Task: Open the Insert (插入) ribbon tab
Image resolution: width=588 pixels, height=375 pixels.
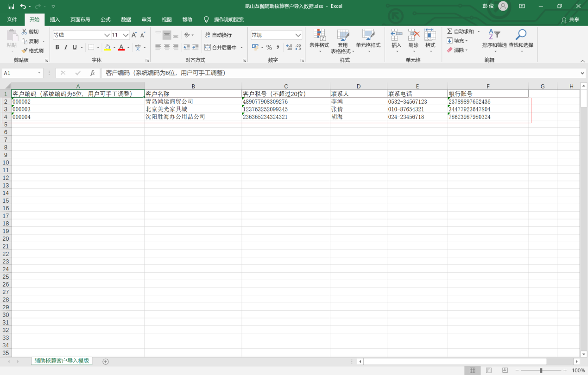Action: (x=55, y=19)
